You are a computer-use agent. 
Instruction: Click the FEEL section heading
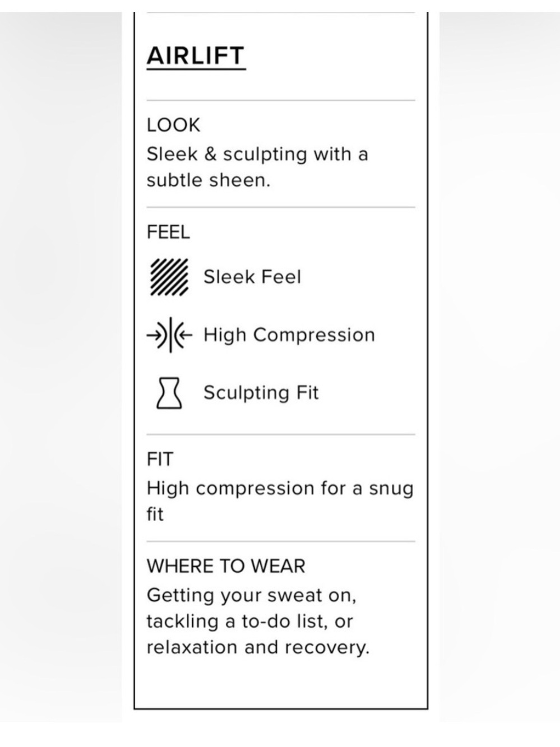[168, 232]
